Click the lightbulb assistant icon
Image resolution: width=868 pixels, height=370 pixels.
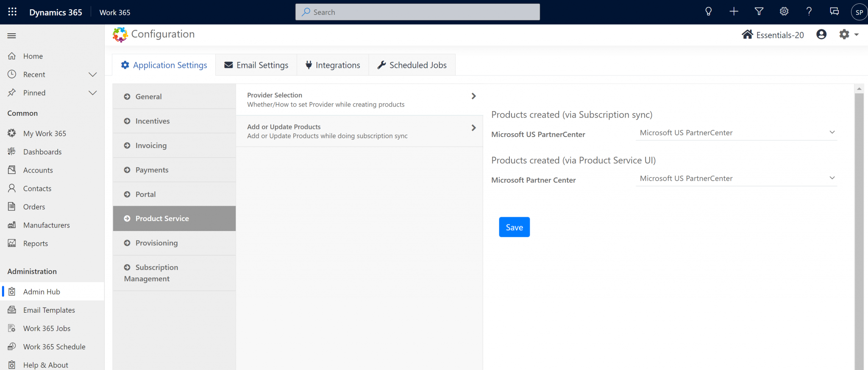point(708,12)
